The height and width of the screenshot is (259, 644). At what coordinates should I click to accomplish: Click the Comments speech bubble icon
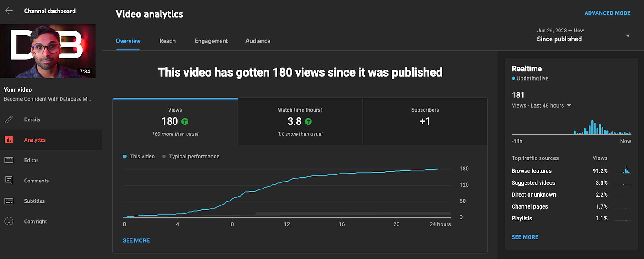point(9,181)
